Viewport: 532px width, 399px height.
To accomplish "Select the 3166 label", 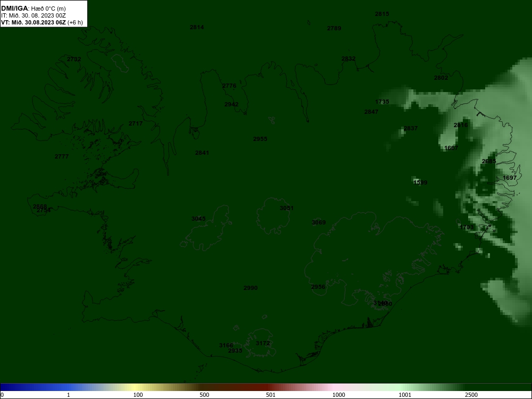I will (226, 345).
